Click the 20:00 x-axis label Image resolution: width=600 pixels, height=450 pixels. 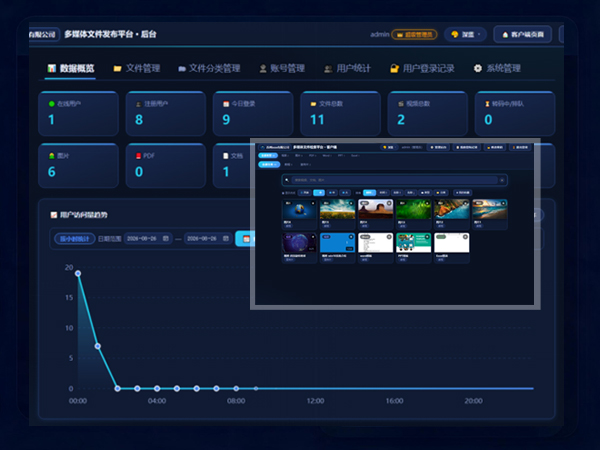(x=473, y=401)
